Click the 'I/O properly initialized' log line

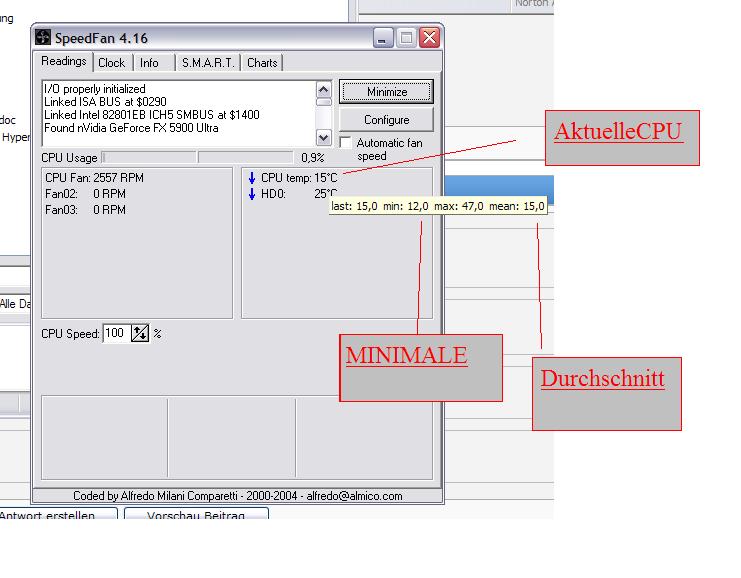point(95,89)
